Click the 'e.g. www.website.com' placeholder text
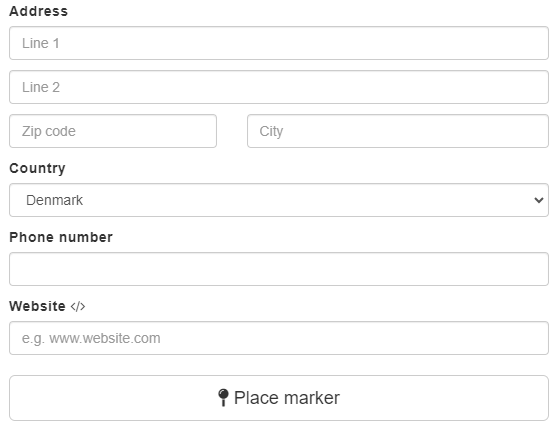The height and width of the screenshot is (424, 558). coord(91,338)
